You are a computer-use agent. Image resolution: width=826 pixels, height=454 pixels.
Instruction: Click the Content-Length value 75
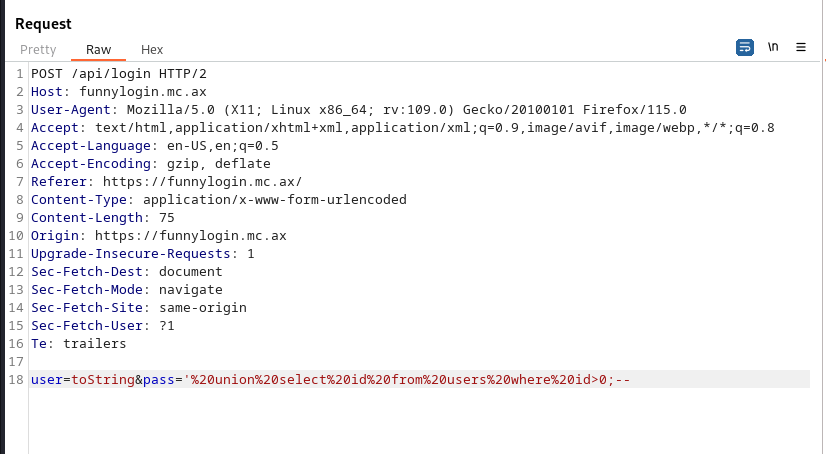tap(166, 218)
